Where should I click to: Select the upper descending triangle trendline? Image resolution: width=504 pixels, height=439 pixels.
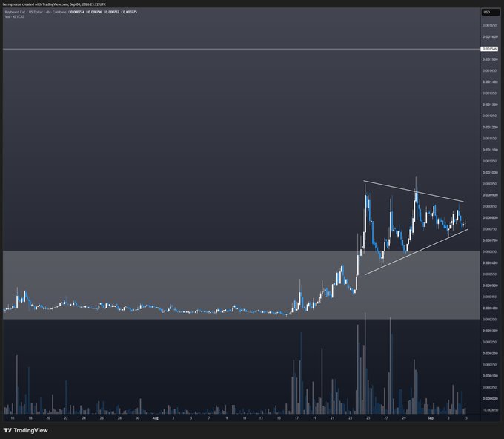414,191
